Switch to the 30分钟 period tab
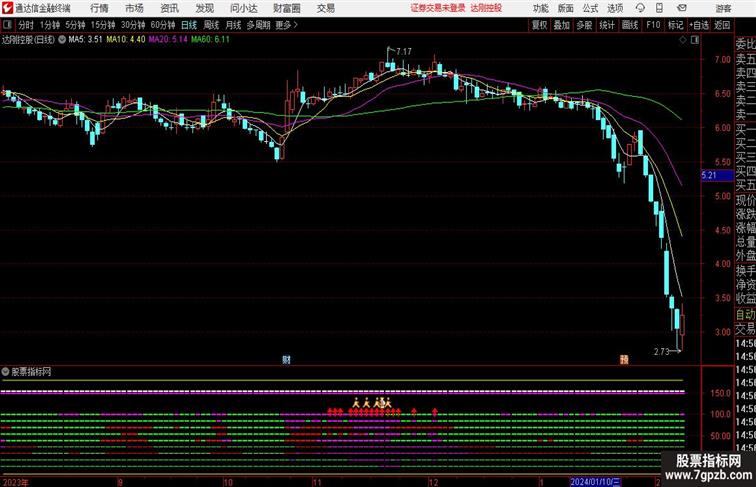Viewport: 756px width, 487px height. (x=133, y=25)
